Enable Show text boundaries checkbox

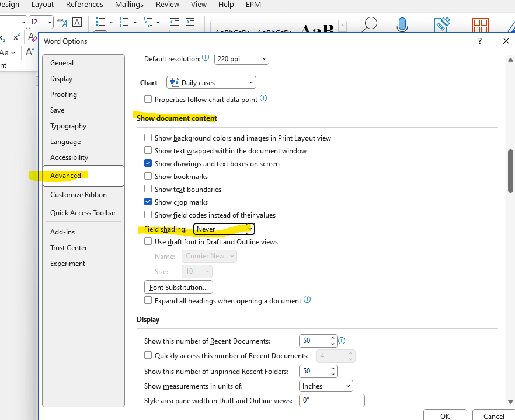point(148,188)
